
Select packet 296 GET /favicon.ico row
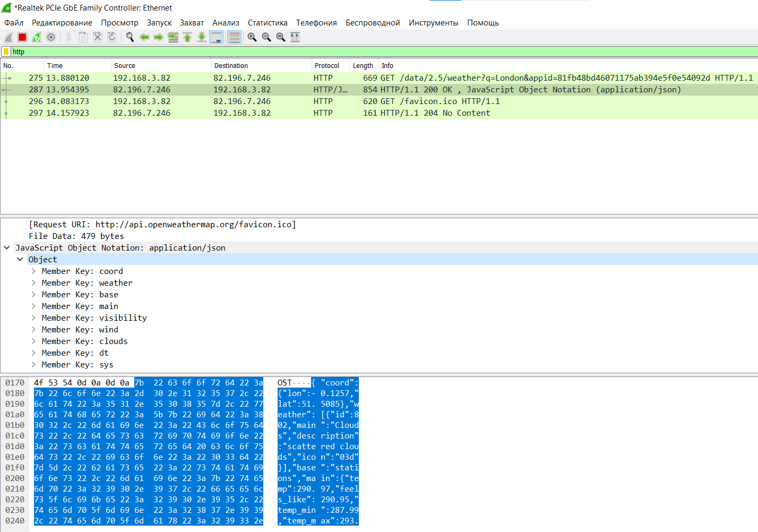click(x=265, y=101)
